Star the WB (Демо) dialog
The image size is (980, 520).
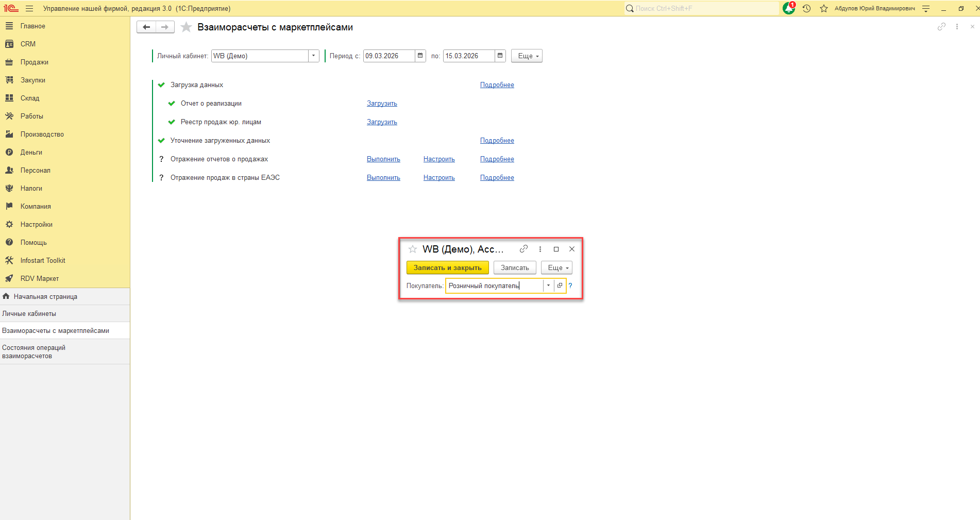413,249
